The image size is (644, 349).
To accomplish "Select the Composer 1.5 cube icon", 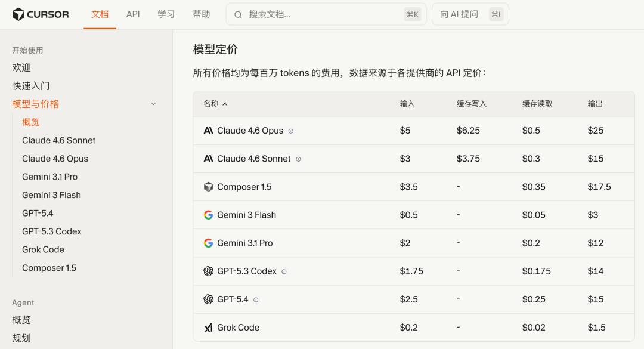I will tap(209, 186).
